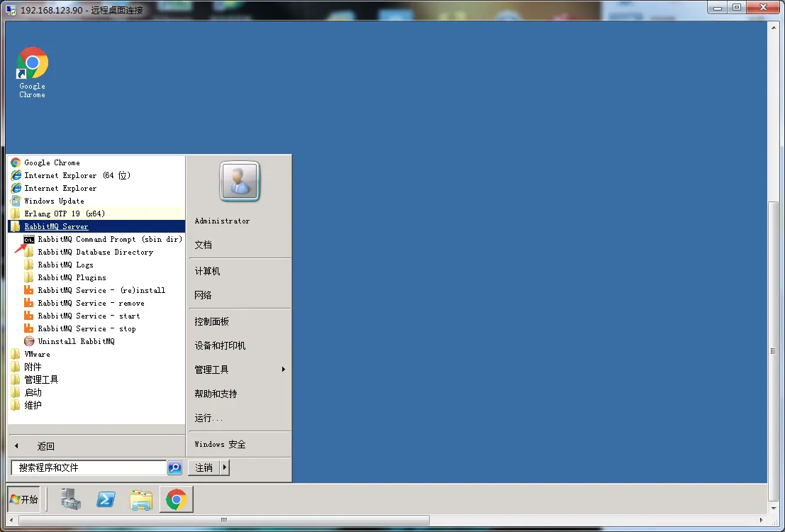Open Google Chrome desktop shortcut icon

click(32, 72)
